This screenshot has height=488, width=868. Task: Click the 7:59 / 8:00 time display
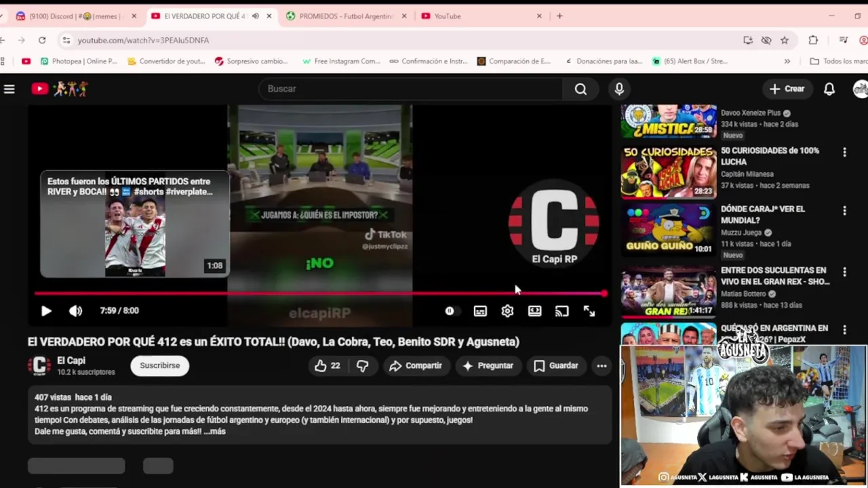click(119, 311)
